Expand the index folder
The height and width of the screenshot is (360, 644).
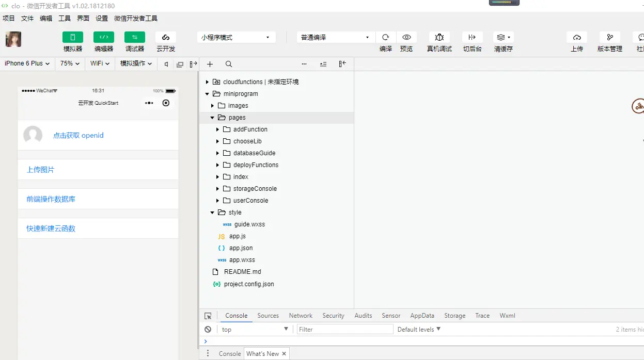coord(217,177)
